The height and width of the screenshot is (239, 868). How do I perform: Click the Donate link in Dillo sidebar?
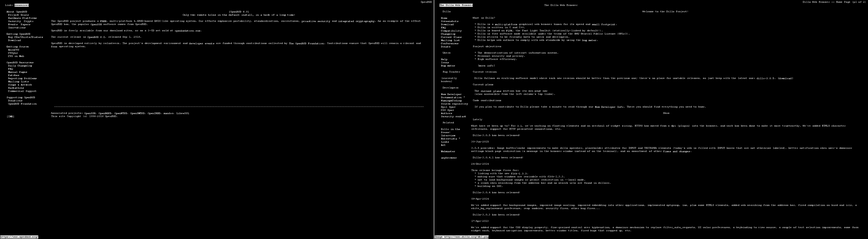446,46
